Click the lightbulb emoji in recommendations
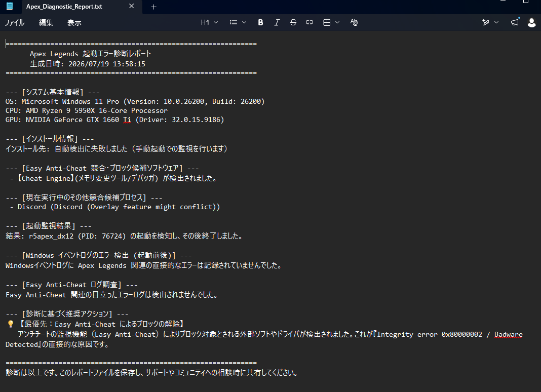Image resolution: width=541 pixels, height=392 pixels. [x=10, y=324]
